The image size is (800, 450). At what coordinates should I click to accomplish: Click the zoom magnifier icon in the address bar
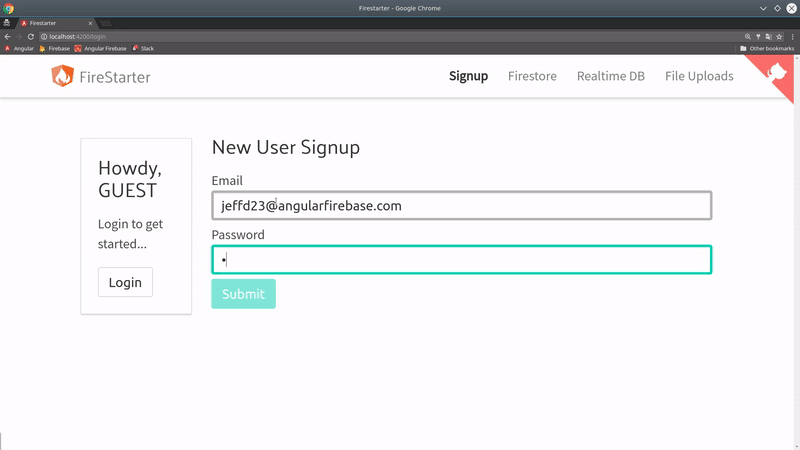coord(747,36)
